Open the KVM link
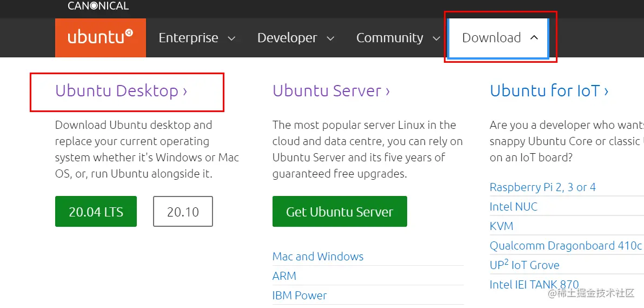This screenshot has width=644, height=308. [x=501, y=226]
